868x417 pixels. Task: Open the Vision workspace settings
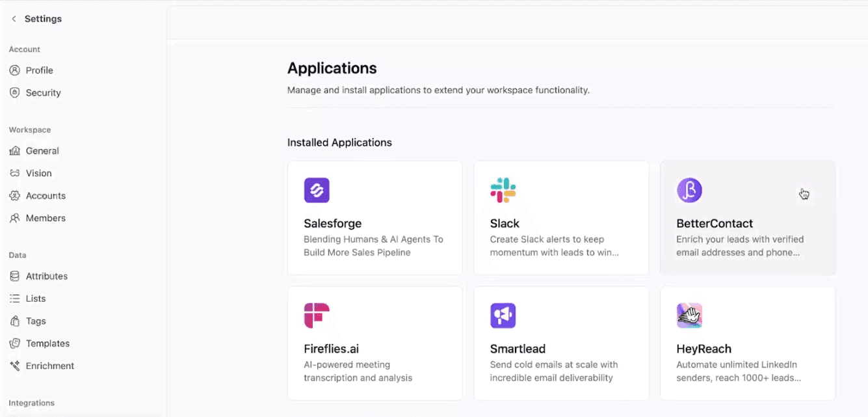pyautogui.click(x=39, y=173)
